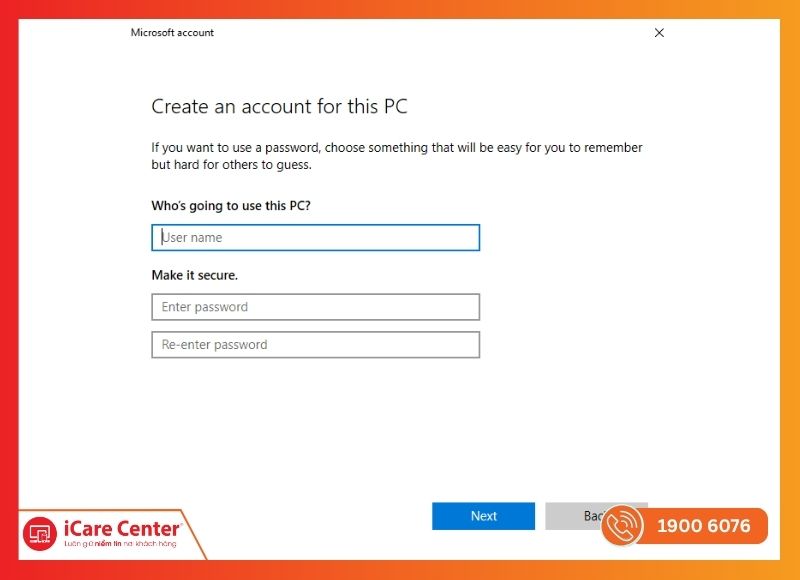Click the "Re-enter password" placeholder text
800x580 pixels.
click(215, 345)
